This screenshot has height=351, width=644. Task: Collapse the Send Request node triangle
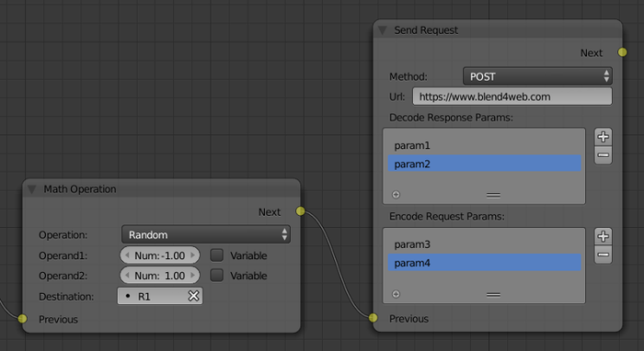tap(383, 30)
